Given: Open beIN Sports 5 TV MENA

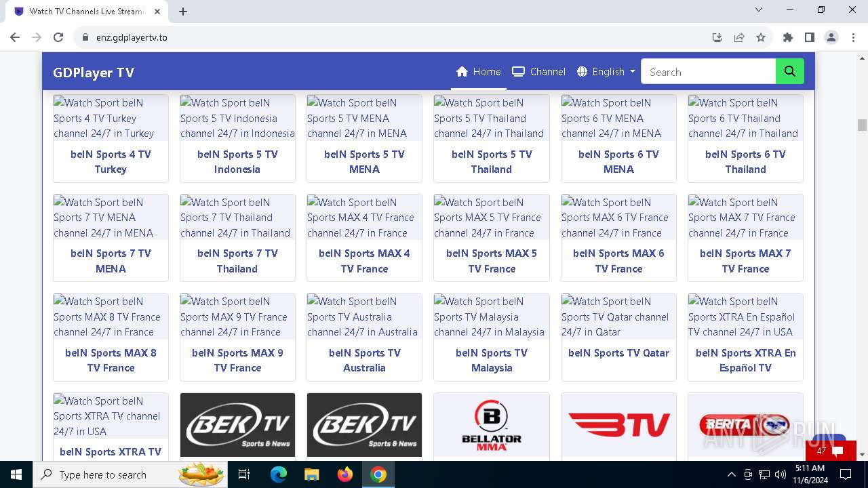Looking at the screenshot, I should (364, 162).
